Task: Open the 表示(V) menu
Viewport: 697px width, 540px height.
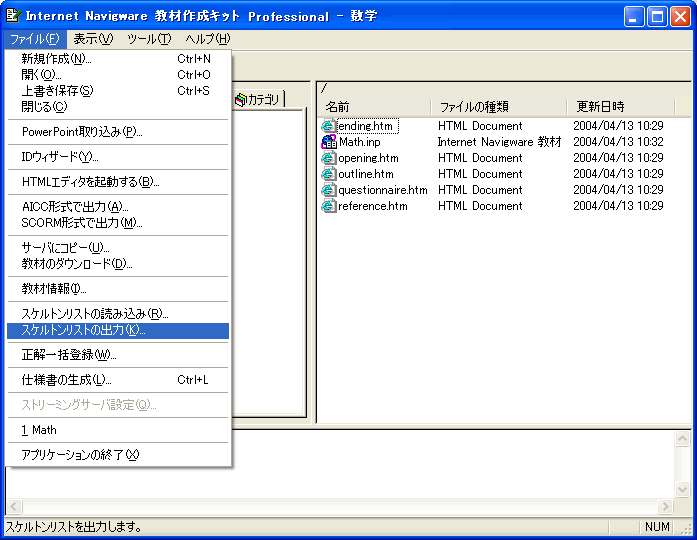Action: (x=93, y=39)
